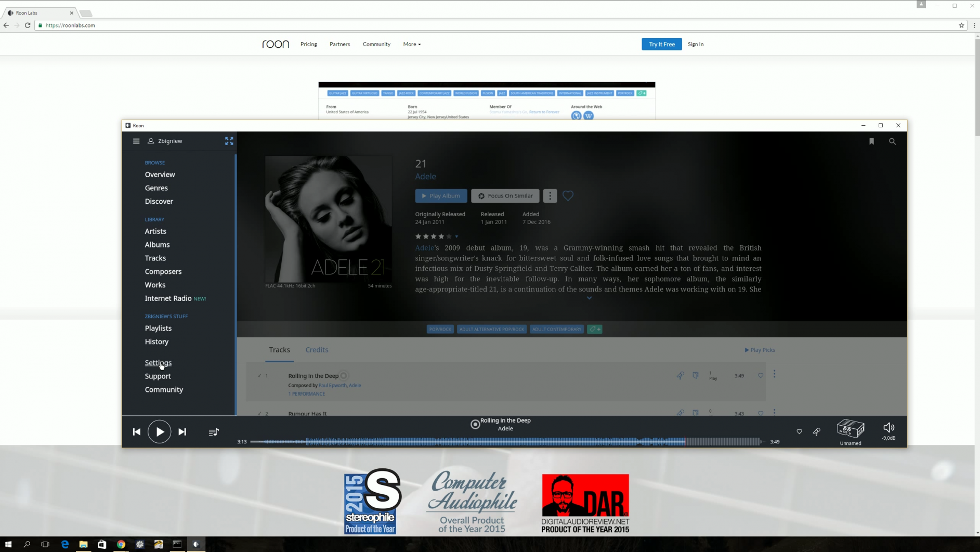Open the queue icon next to the play button
The image size is (980, 552).
pyautogui.click(x=213, y=431)
